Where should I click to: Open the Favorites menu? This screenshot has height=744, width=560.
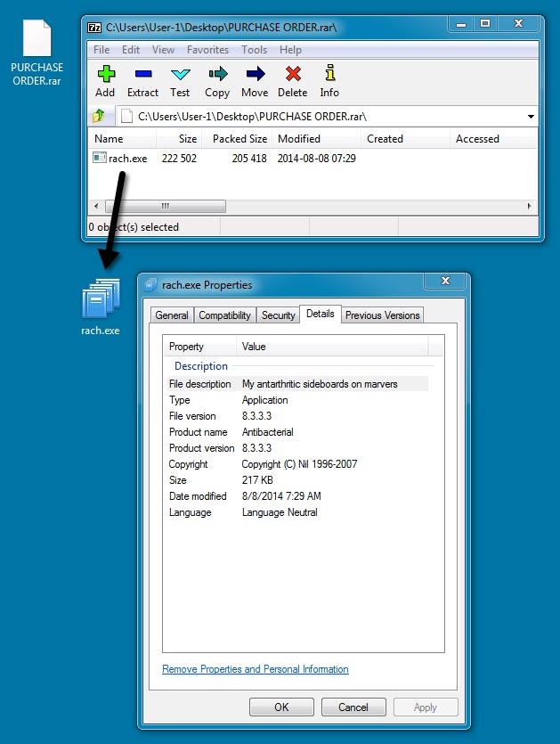[x=207, y=50]
